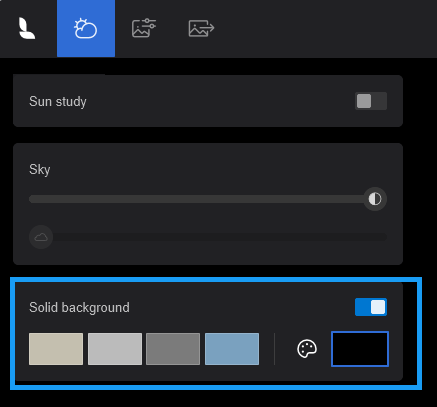Click the 'Sun study' label

pos(58,102)
